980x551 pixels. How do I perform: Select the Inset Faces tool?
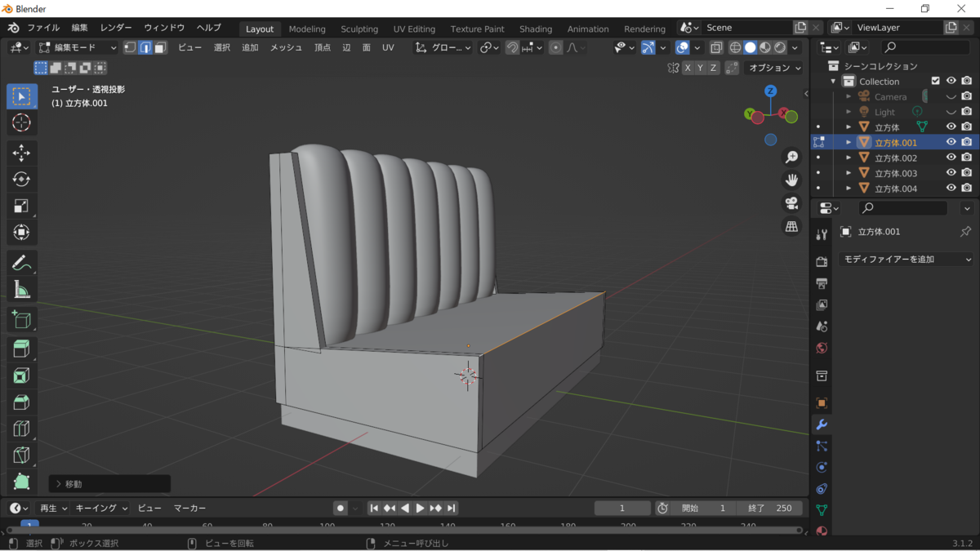21,375
